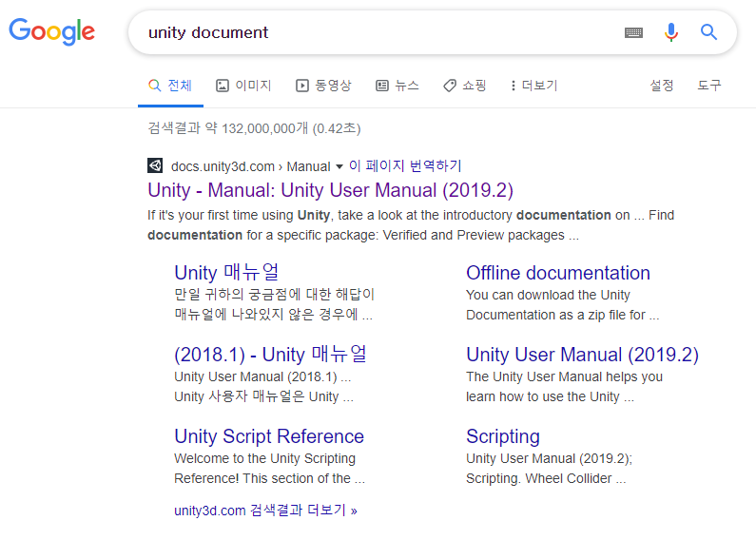
Task: Open the 쇼핑 tab
Action: (464, 86)
